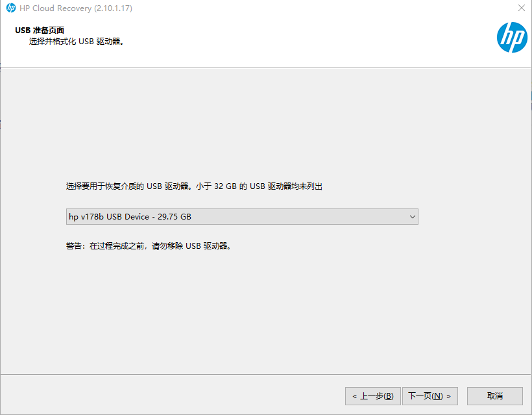Click the 警告 warning message about removing USB

click(x=151, y=245)
